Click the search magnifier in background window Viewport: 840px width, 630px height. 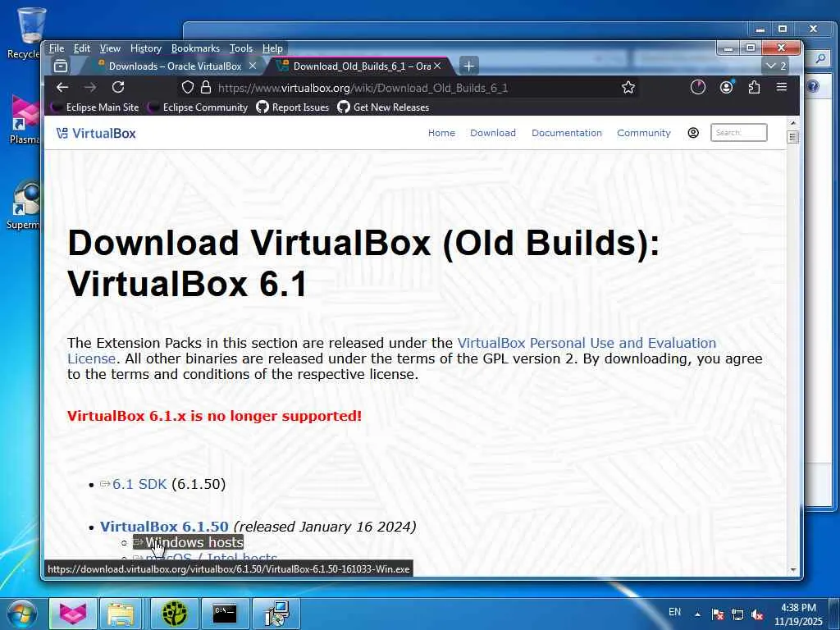coord(820,58)
